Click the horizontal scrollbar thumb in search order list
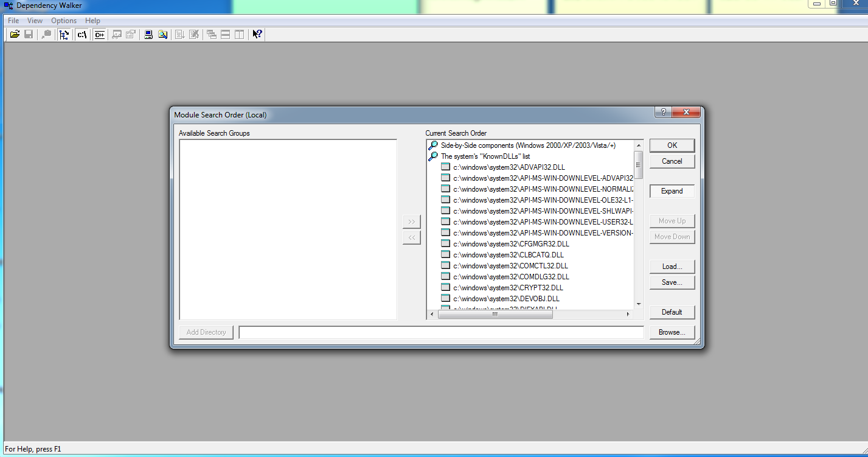The width and height of the screenshot is (868, 457). (x=495, y=315)
